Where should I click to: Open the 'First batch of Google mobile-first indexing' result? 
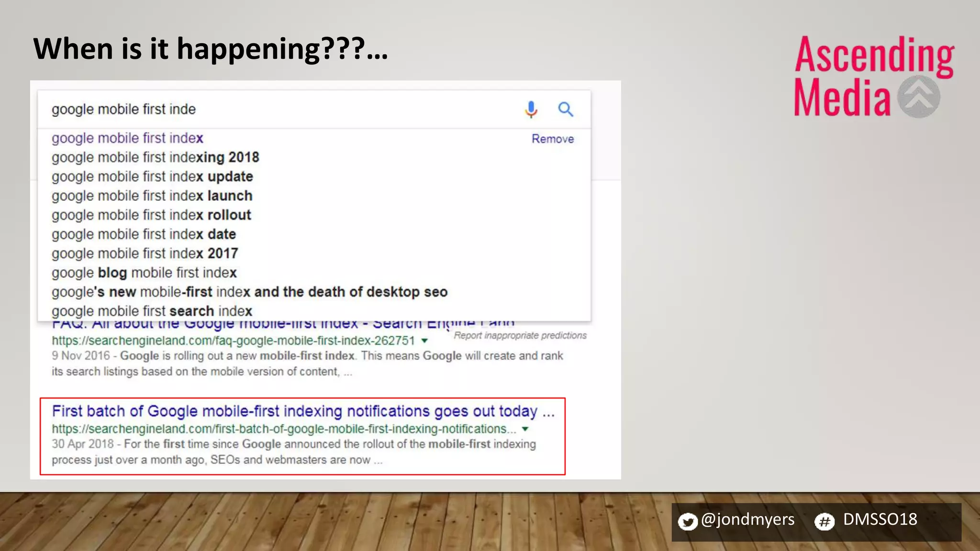[303, 411]
